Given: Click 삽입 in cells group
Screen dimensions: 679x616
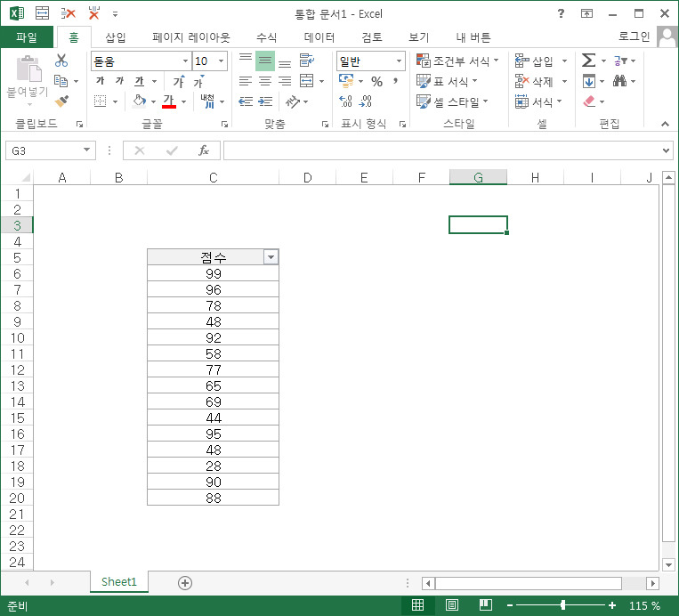Looking at the screenshot, I should pyautogui.click(x=534, y=61).
